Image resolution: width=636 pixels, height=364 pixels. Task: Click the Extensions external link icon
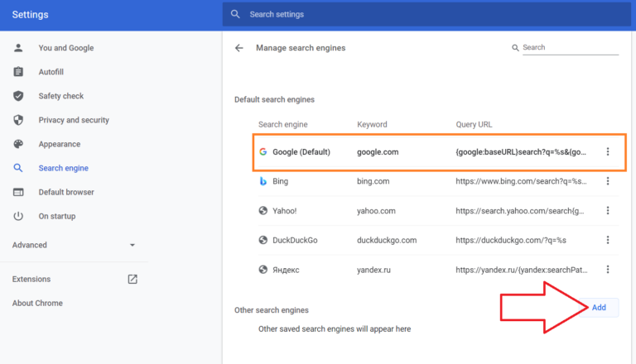point(132,280)
